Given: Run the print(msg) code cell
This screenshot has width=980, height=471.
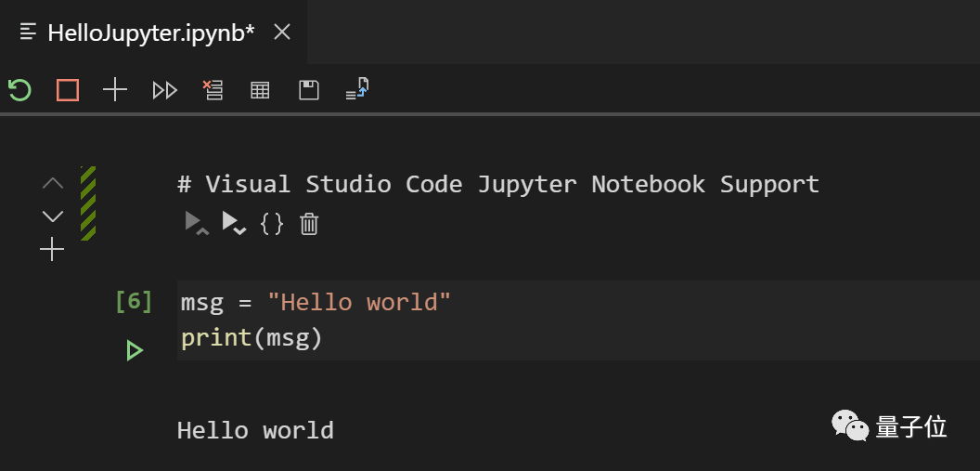Looking at the screenshot, I should pos(135,350).
